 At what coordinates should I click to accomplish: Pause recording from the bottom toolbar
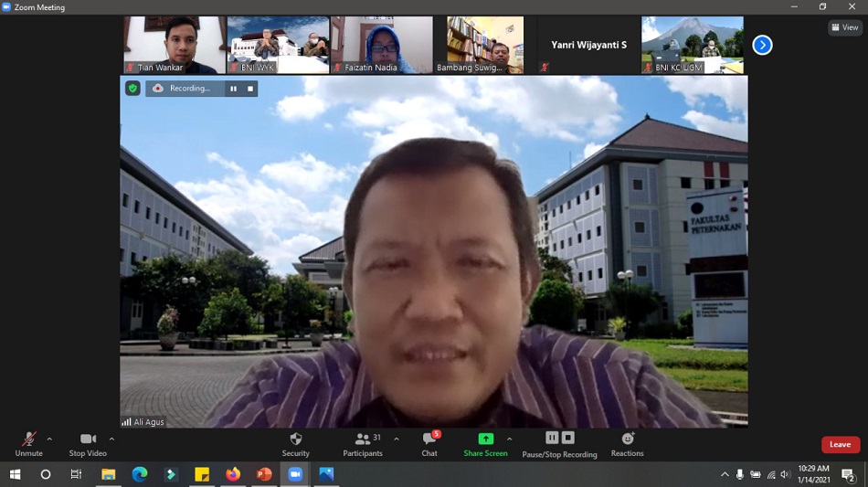(552, 439)
